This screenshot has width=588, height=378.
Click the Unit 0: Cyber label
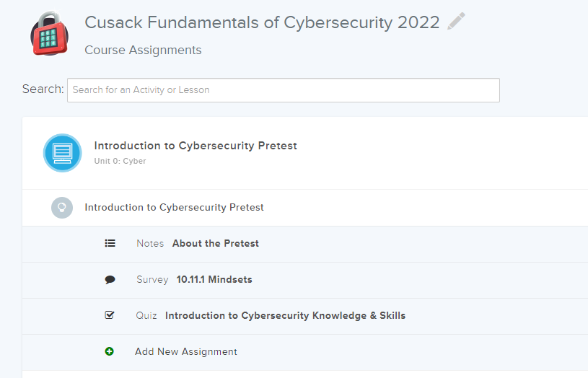pyautogui.click(x=120, y=162)
